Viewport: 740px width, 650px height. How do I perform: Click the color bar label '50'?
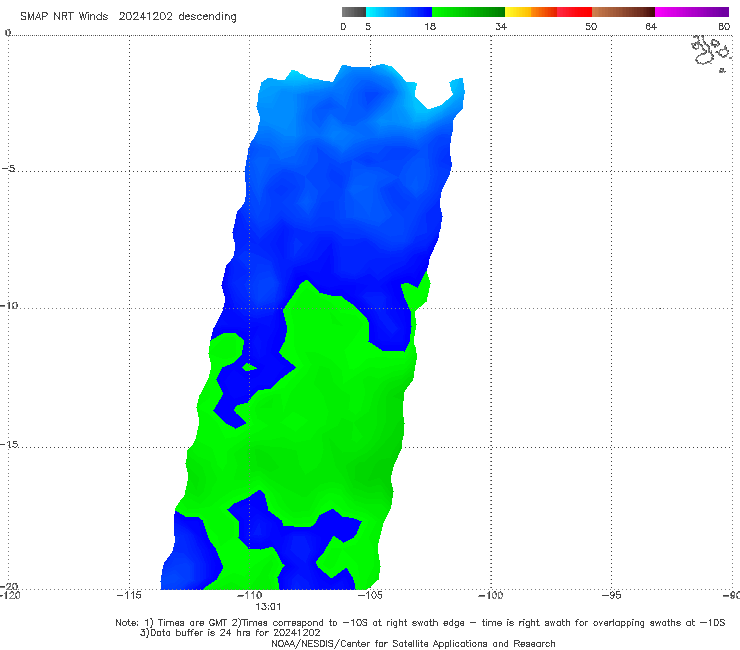click(x=591, y=27)
